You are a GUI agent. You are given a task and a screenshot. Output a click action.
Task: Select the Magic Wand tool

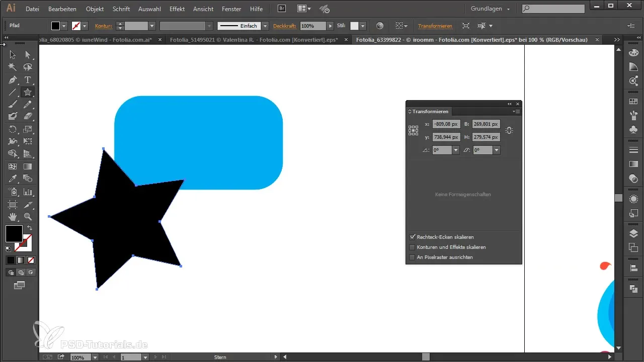pos(13,67)
